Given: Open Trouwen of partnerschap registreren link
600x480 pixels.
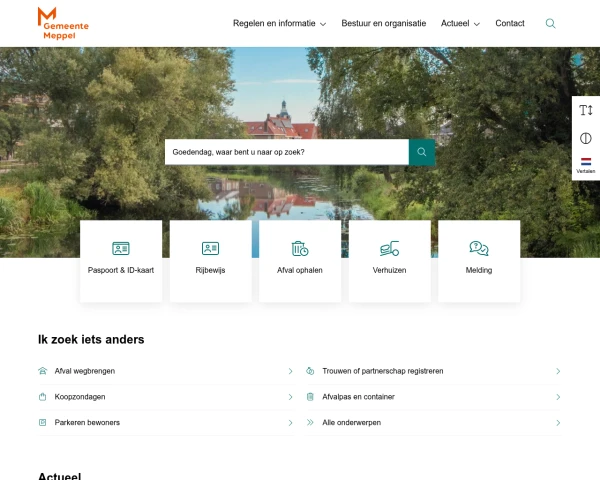Looking at the screenshot, I should coord(383,371).
